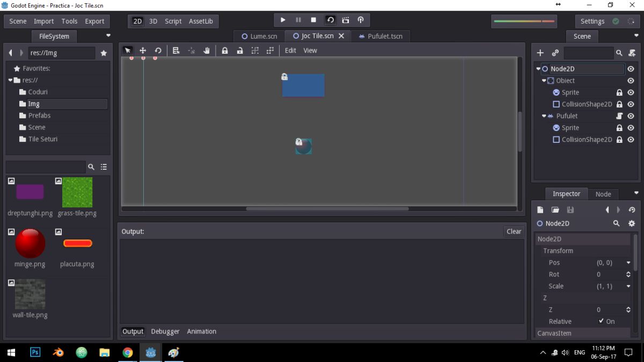This screenshot has width=644, height=362.
Task: Select the minge.png thumbnail
Action: point(30,243)
